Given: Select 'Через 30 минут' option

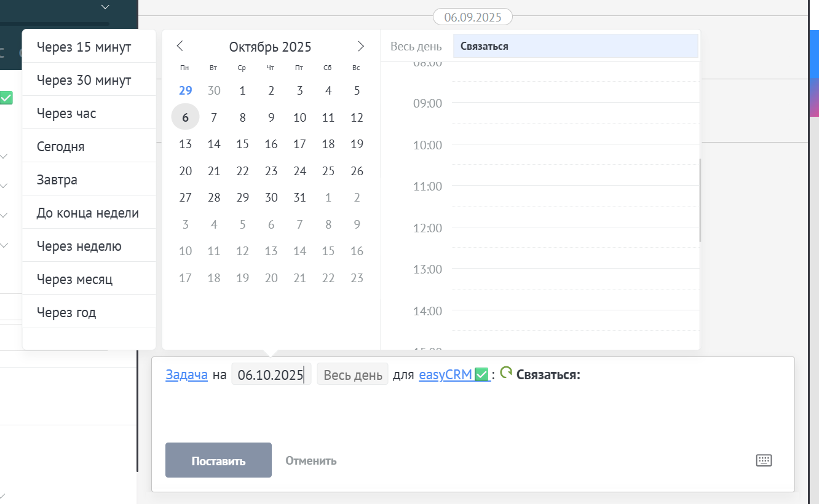Looking at the screenshot, I should point(89,80).
